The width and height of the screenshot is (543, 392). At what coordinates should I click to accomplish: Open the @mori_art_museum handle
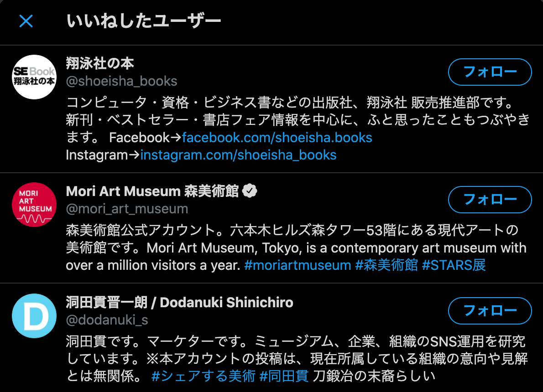pyautogui.click(x=127, y=209)
